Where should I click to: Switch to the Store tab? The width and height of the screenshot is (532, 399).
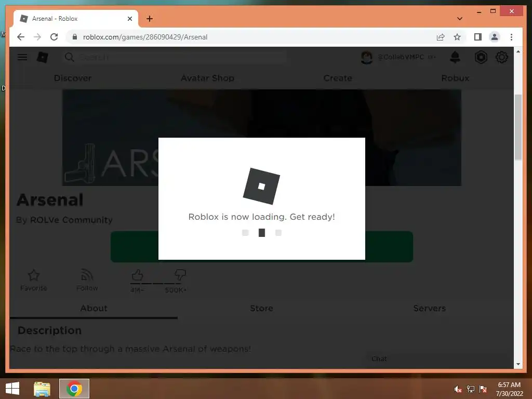(262, 308)
